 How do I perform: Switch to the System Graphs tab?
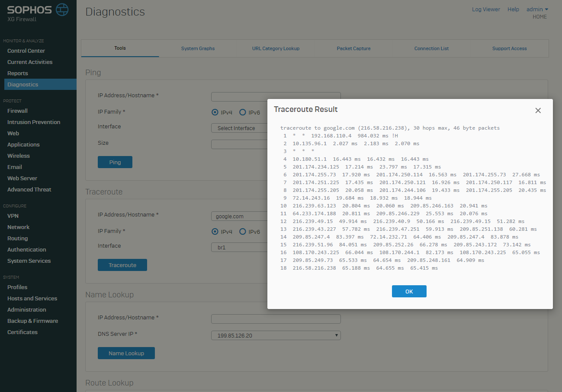pos(198,48)
